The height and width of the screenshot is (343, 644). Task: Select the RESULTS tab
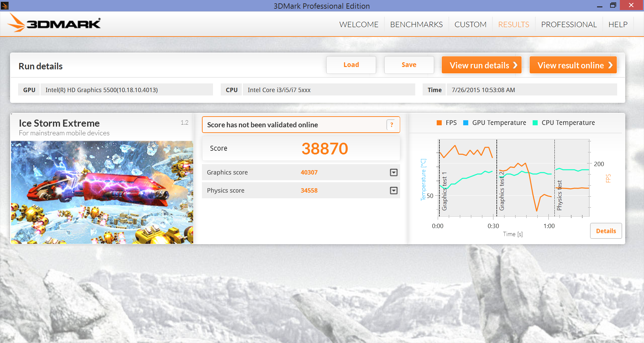click(514, 24)
